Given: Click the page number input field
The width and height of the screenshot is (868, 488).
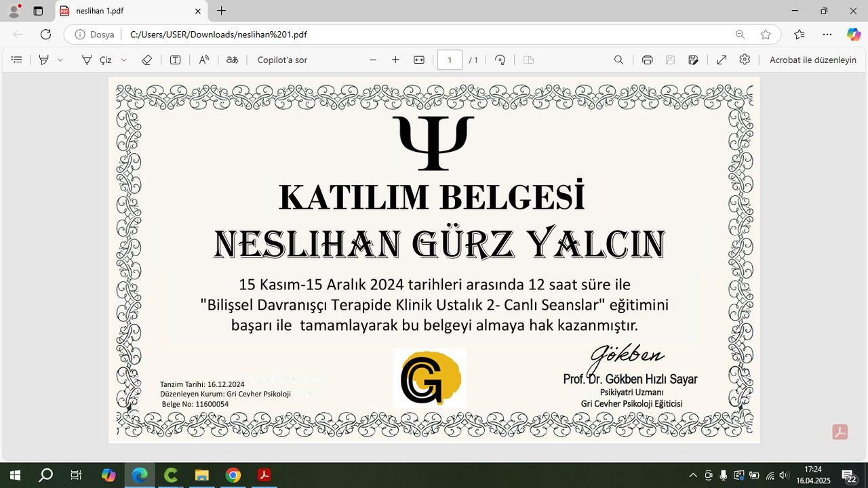Looking at the screenshot, I should (450, 60).
